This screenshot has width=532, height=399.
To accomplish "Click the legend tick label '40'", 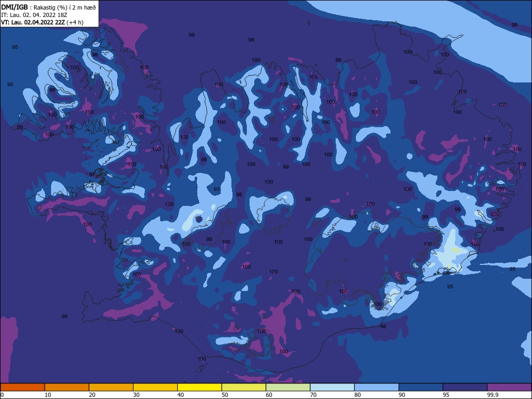I will [x=181, y=395].
